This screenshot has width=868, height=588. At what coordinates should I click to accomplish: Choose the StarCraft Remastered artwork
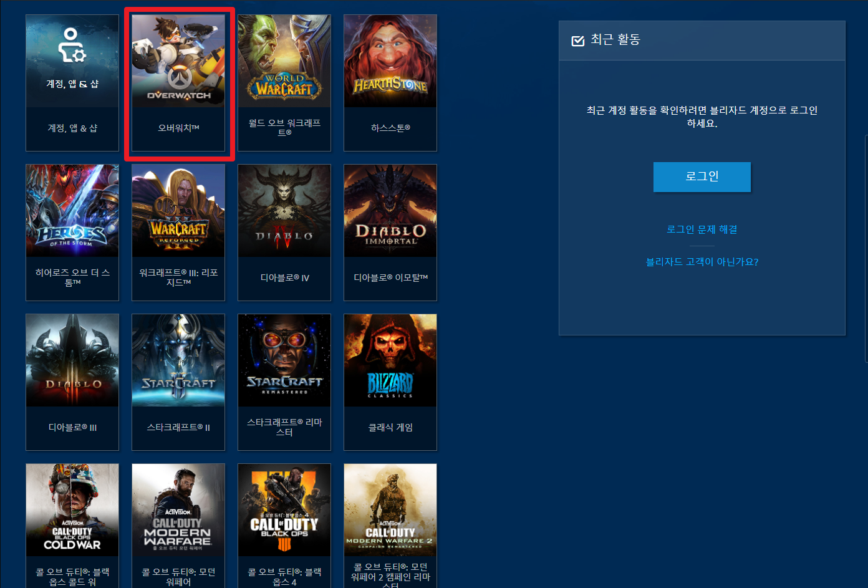pyautogui.click(x=284, y=360)
